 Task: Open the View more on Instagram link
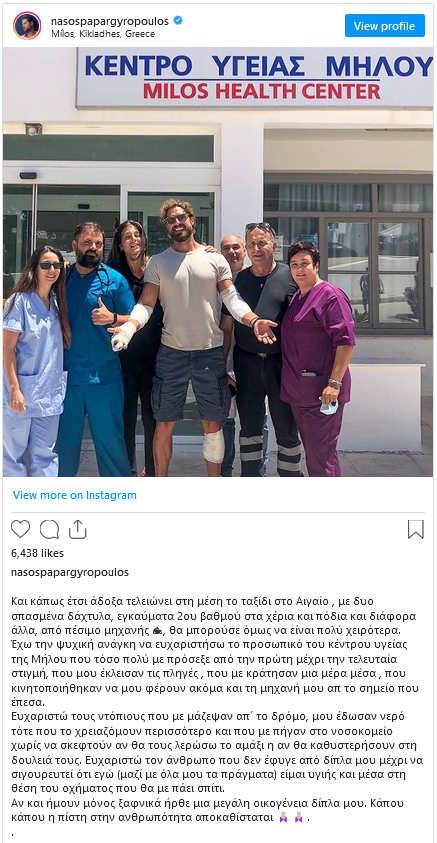(75, 495)
